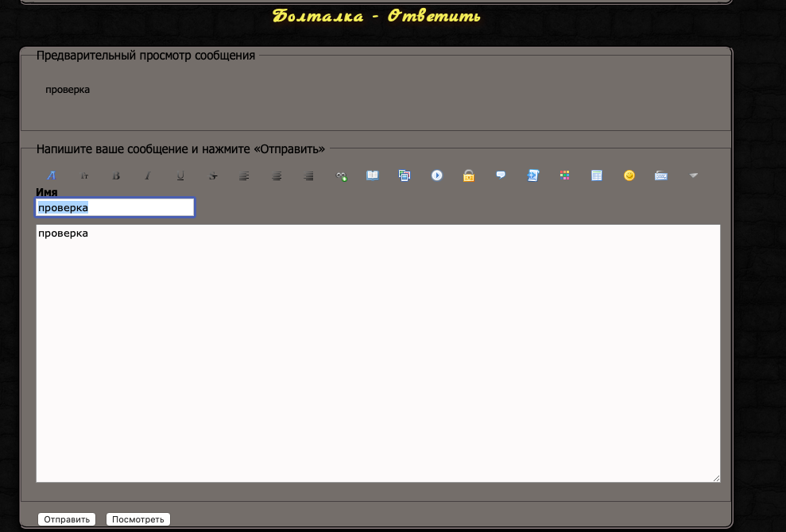Click the previewed text проверка in the preview box

(68, 90)
